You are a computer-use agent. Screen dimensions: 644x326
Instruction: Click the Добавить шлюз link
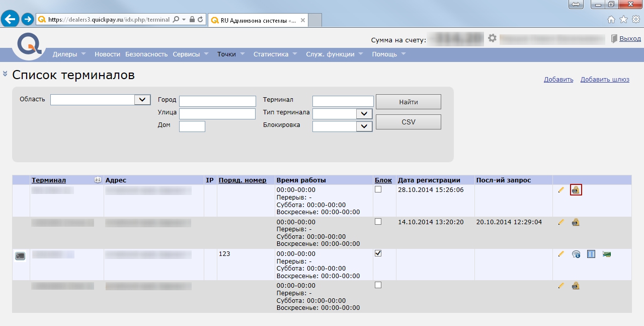[x=604, y=80]
